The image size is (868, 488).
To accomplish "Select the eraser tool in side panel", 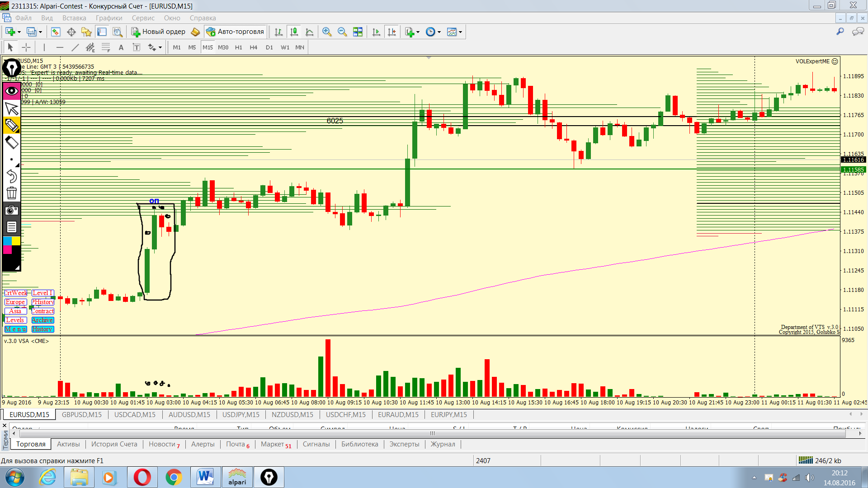I will click(x=11, y=143).
